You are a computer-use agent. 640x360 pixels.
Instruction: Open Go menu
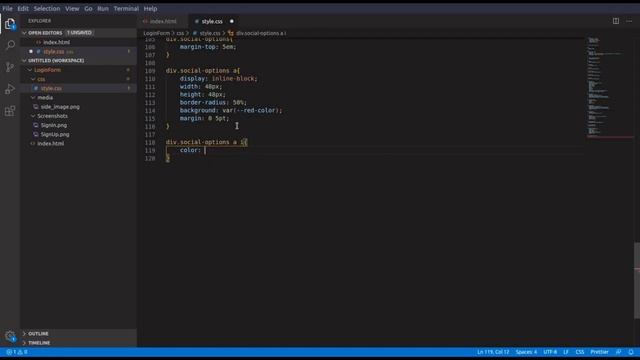coord(88,8)
